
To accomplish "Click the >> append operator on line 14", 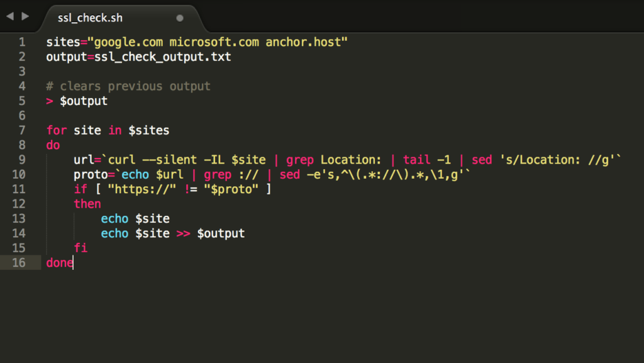I will pyautogui.click(x=183, y=233).
